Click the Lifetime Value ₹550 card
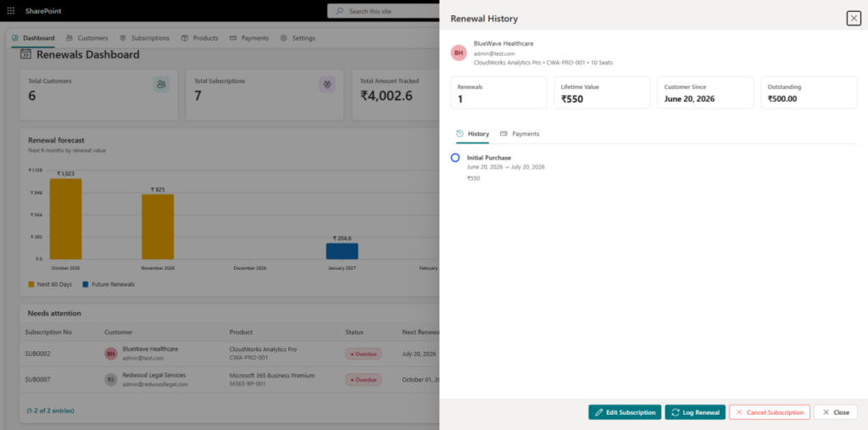 coord(603,92)
